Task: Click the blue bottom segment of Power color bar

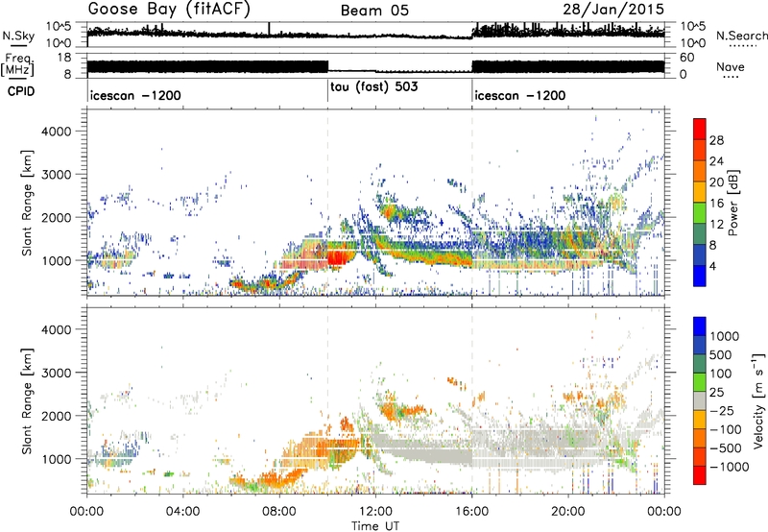Action: pos(700,277)
